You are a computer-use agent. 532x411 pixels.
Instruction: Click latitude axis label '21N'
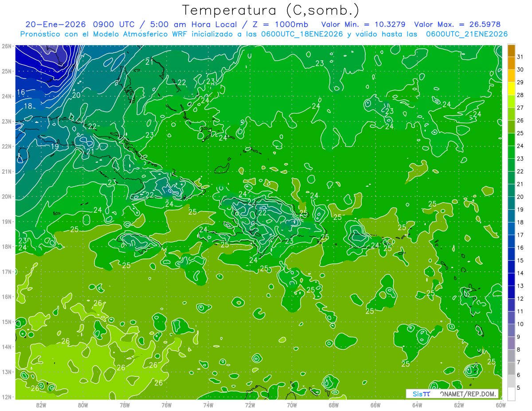[x=6, y=172]
